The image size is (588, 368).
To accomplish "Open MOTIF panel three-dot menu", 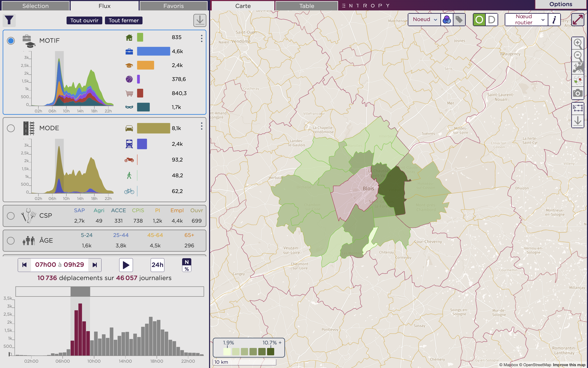I will (202, 38).
